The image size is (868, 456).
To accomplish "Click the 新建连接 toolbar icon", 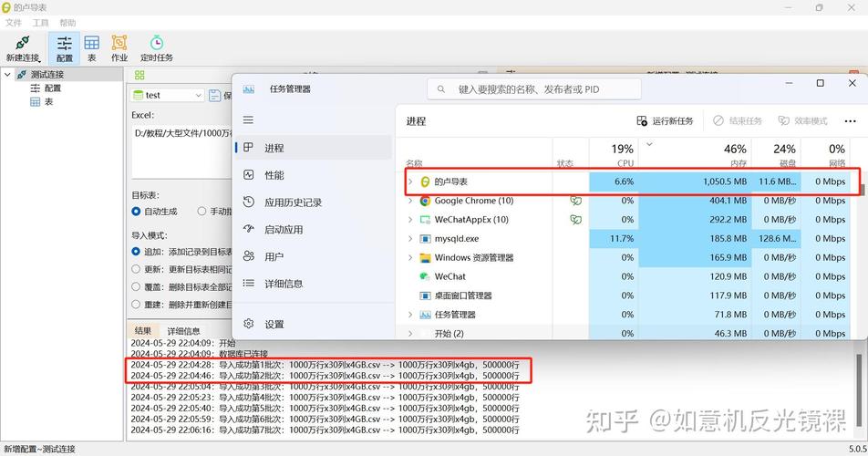I will pyautogui.click(x=23, y=48).
